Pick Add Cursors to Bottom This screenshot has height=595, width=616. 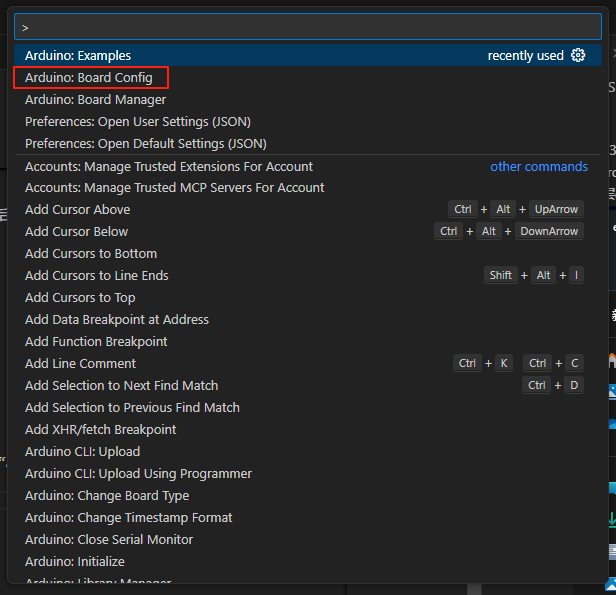pyautogui.click(x=308, y=253)
